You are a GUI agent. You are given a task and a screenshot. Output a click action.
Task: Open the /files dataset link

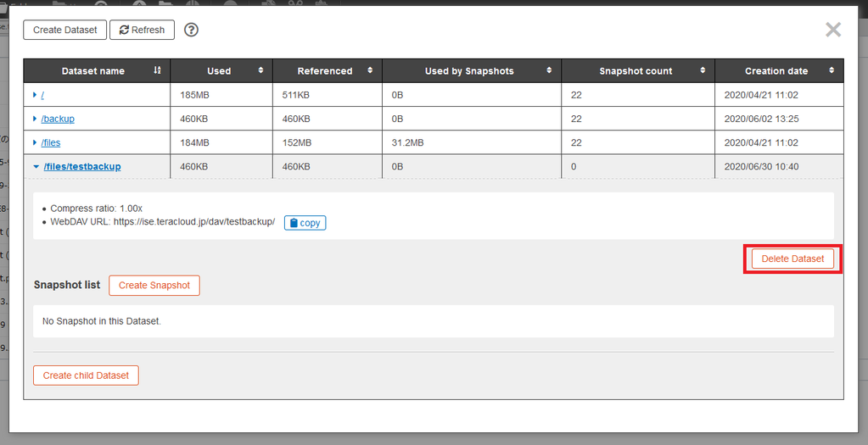pyautogui.click(x=51, y=142)
